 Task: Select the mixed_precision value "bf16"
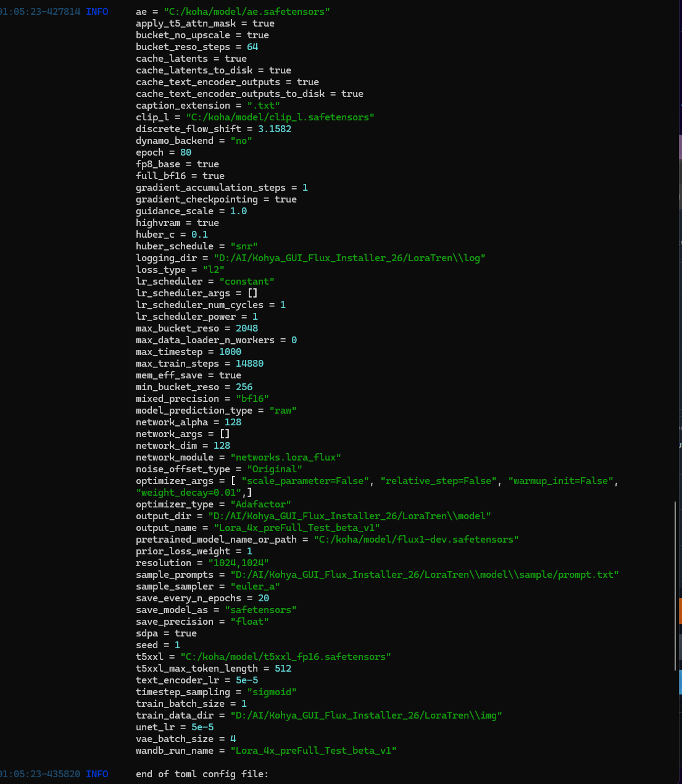coord(252,399)
